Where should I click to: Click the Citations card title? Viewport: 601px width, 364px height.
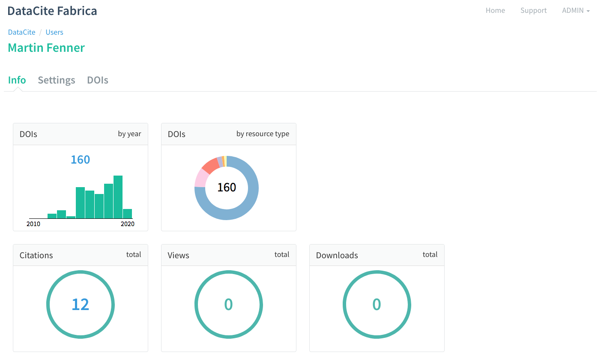click(36, 255)
